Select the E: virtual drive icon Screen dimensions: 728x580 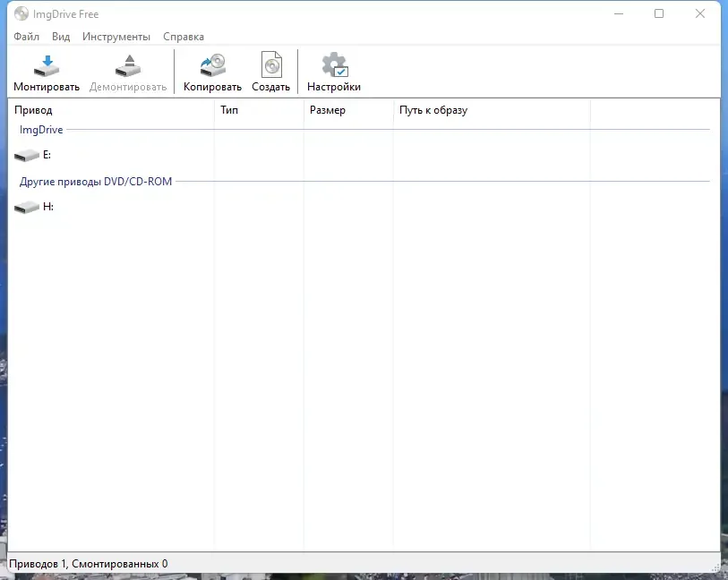tap(27, 156)
